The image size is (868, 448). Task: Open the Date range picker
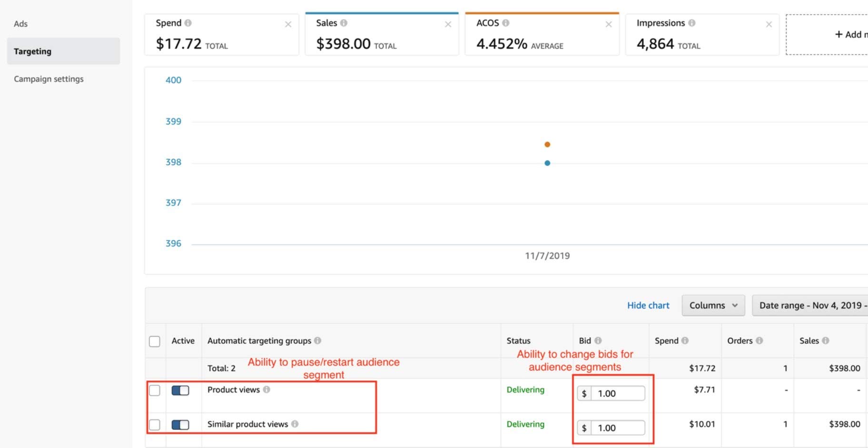point(811,305)
